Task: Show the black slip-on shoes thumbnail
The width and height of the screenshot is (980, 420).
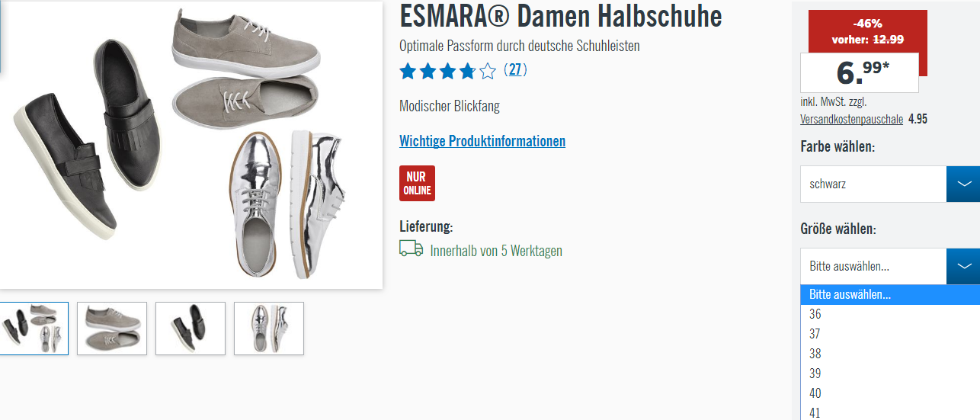Action: click(x=191, y=329)
